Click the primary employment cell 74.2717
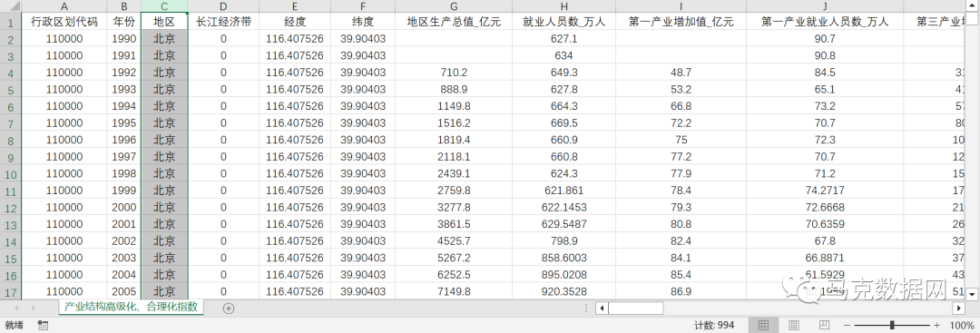 pos(825,190)
